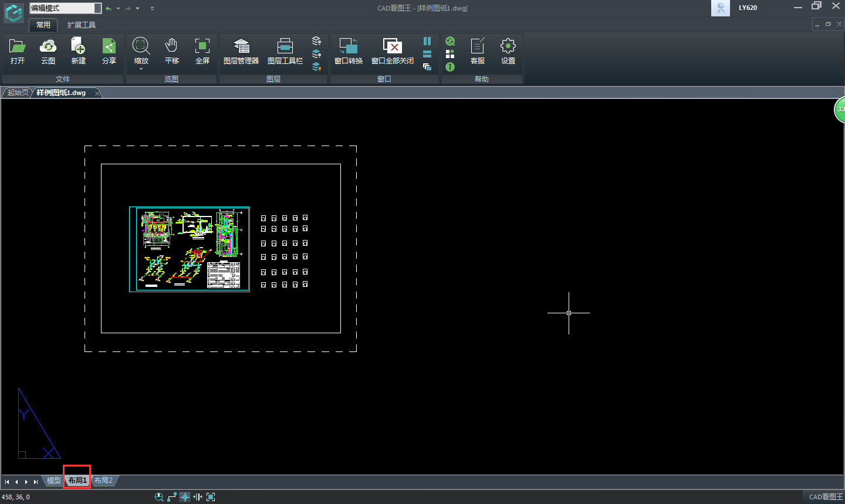Open a drawing with 打开 icon
This screenshot has width=845, height=504.
18,51
